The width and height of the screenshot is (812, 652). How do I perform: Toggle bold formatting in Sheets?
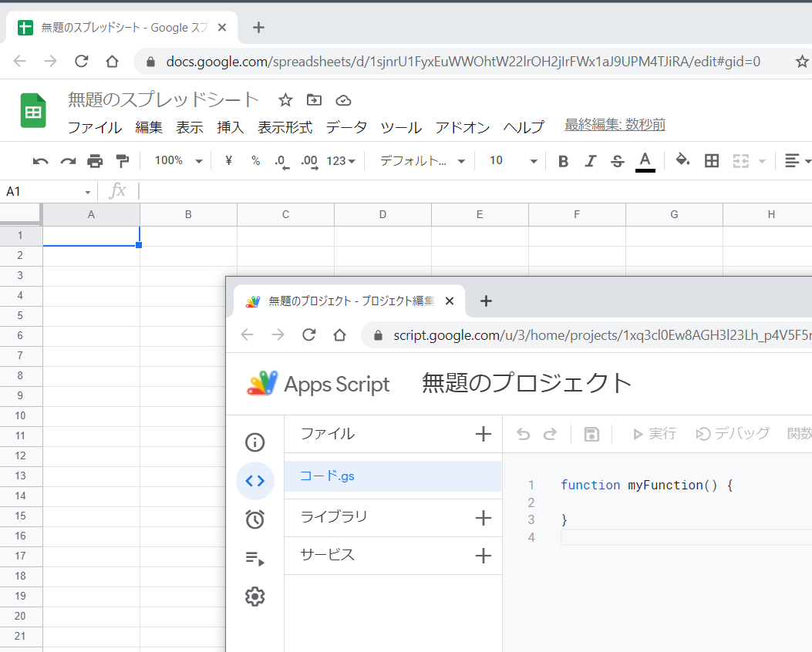(x=564, y=161)
